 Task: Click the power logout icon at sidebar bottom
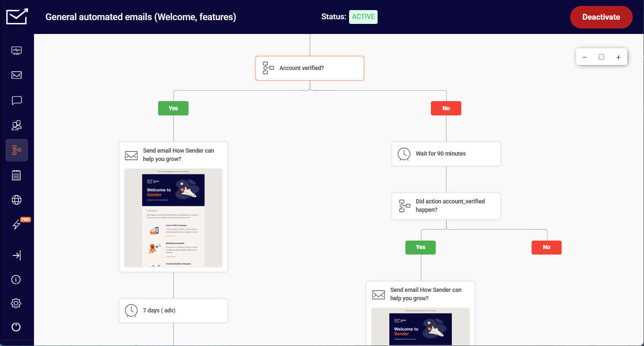(x=16, y=327)
